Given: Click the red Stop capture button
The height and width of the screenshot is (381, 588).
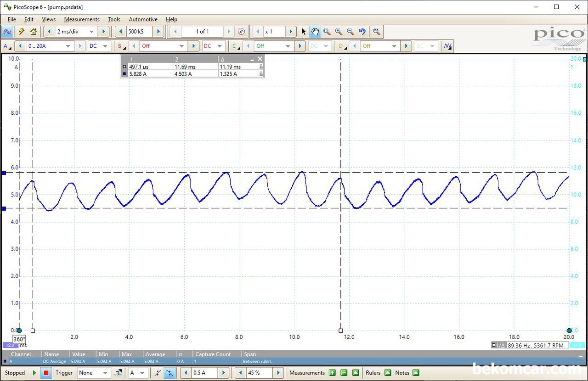Looking at the screenshot, I should point(46,373).
